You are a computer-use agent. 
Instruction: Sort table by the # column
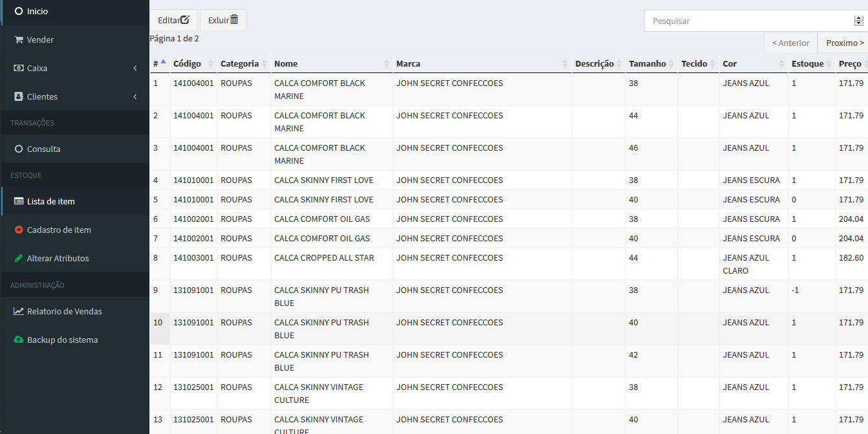pos(160,63)
